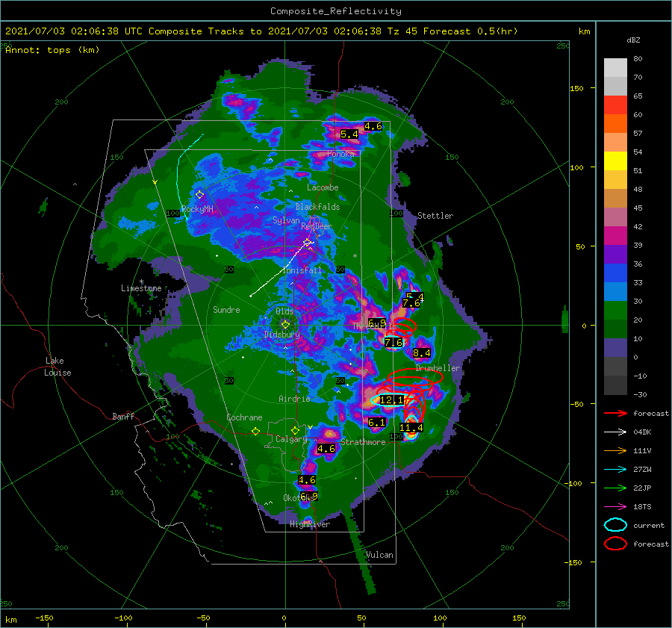Click the Composite_Reflectivity title
This screenshot has width=672, height=628.
[x=336, y=11]
